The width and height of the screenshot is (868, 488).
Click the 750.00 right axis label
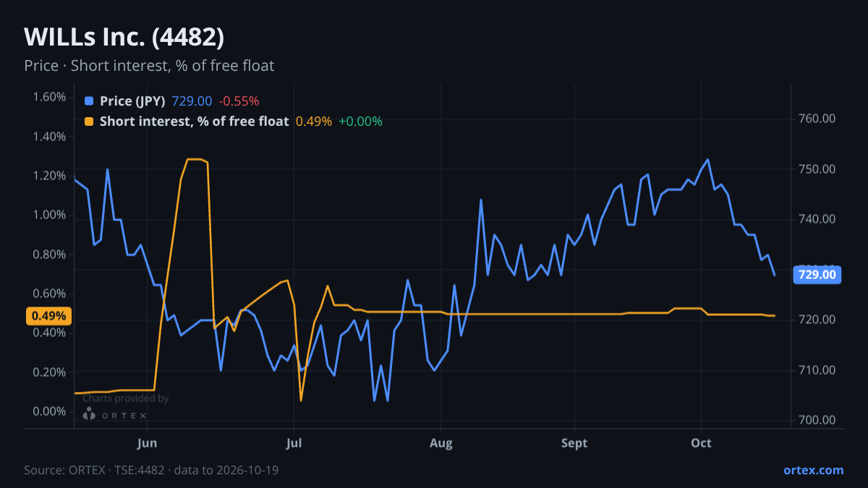pos(817,169)
